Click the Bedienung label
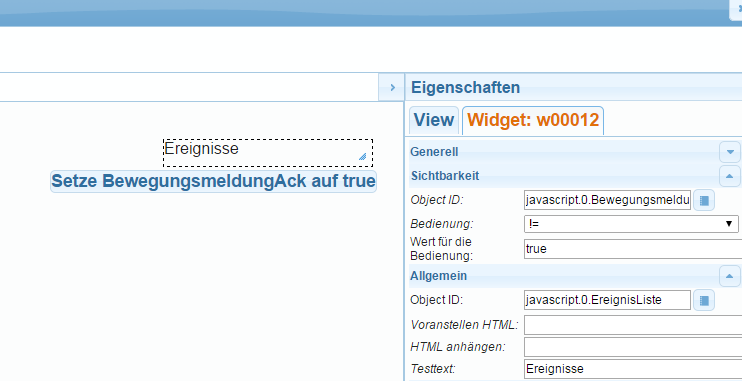 [x=442, y=224]
